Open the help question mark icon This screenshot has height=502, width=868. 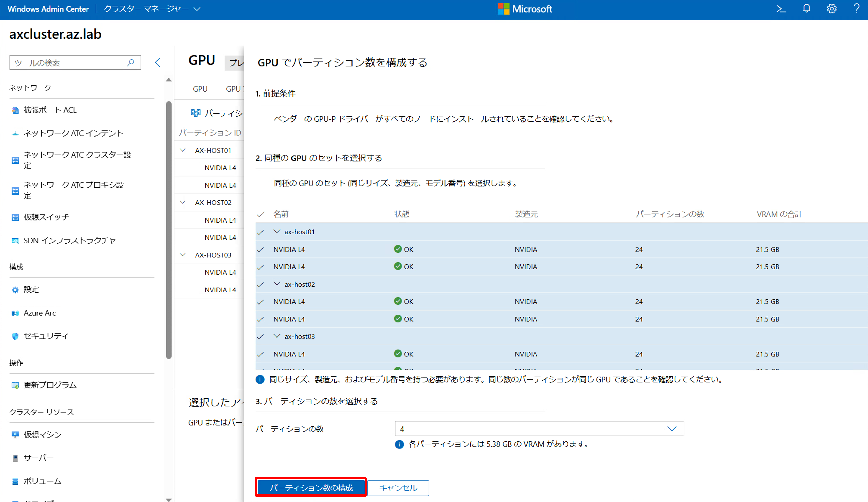click(856, 8)
